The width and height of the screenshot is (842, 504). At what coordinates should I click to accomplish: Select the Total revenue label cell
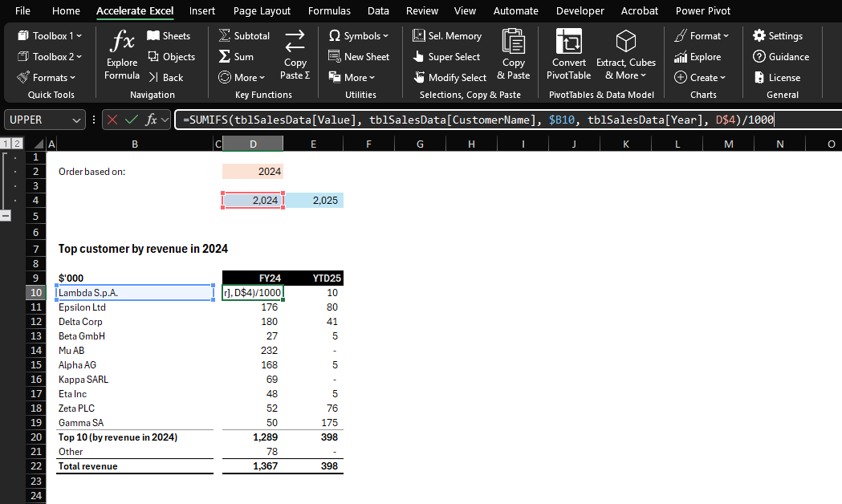click(135, 466)
